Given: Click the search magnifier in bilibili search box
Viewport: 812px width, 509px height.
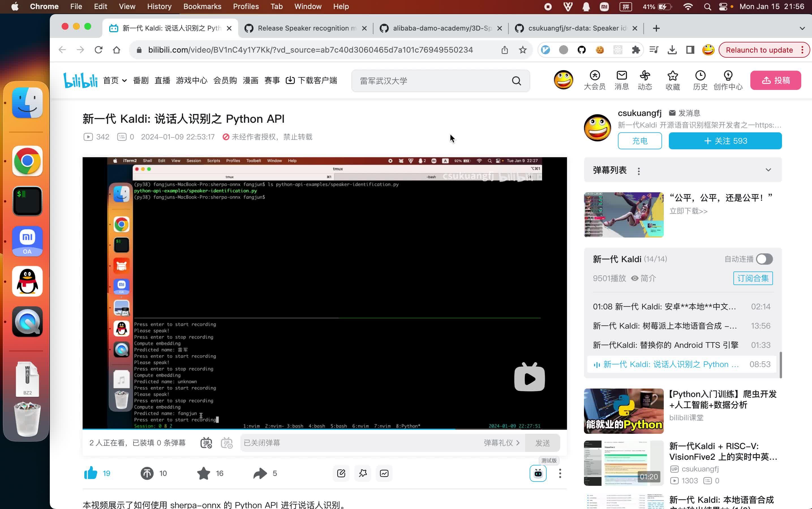Looking at the screenshot, I should coord(516,81).
